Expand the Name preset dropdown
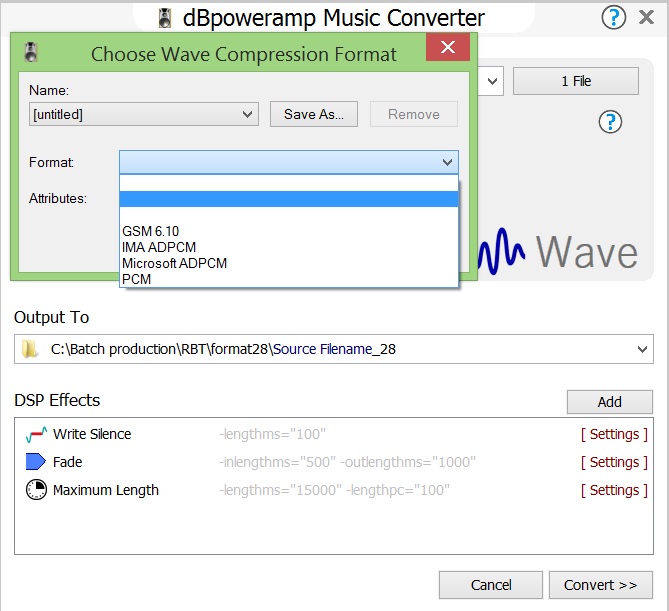This screenshot has height=611, width=669. coord(248,115)
